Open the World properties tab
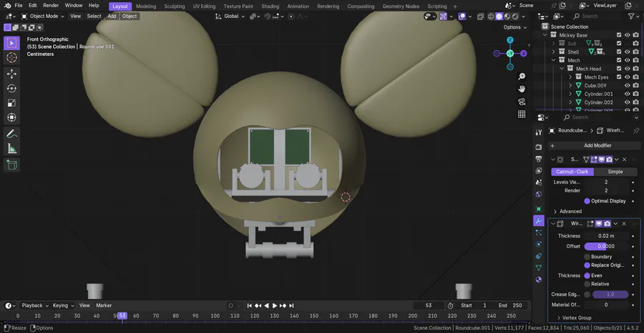Screen dimensions: 644x333 coord(539,194)
